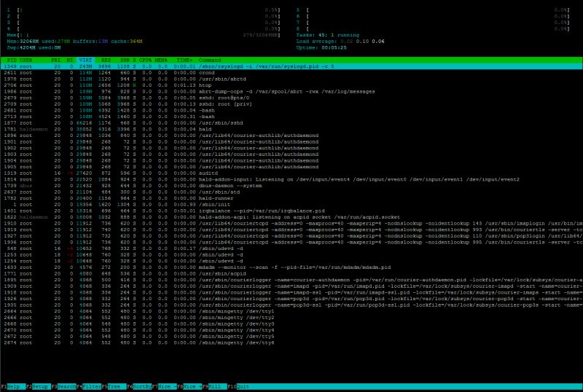
Task: Select the /usr/sbin/abrtd process row
Action: pyautogui.click(x=291, y=79)
